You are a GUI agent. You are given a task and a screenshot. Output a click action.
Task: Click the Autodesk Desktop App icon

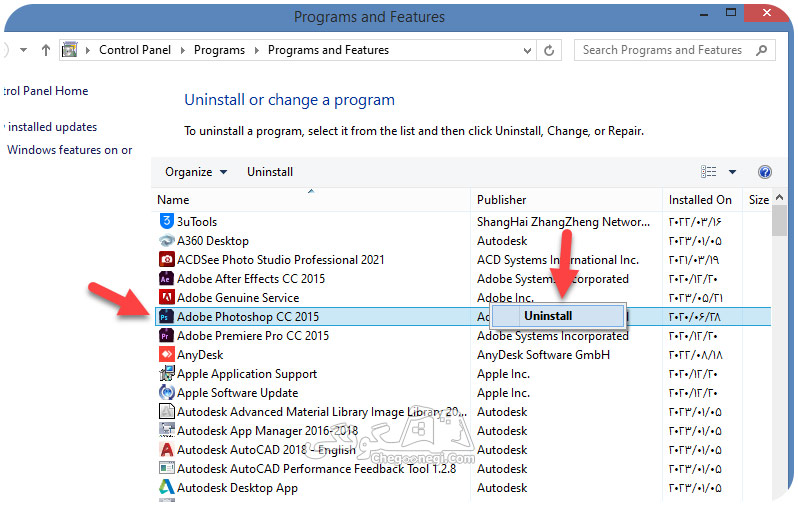(x=166, y=487)
